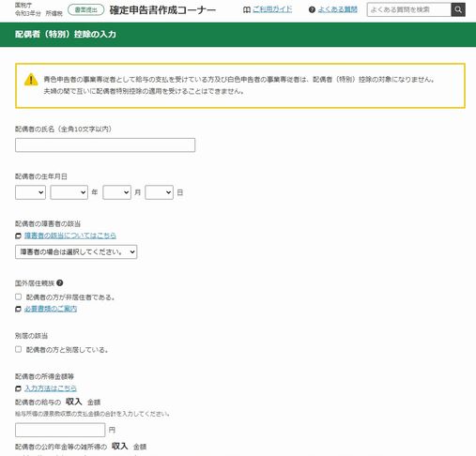
Task: Click the external link icon beside 入力方法はこちら
Action: (x=18, y=388)
